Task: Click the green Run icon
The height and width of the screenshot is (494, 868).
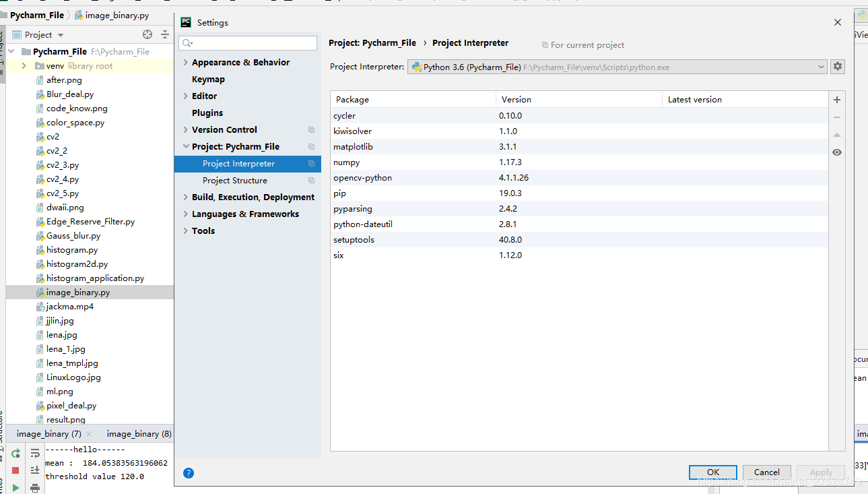Action: 15,487
